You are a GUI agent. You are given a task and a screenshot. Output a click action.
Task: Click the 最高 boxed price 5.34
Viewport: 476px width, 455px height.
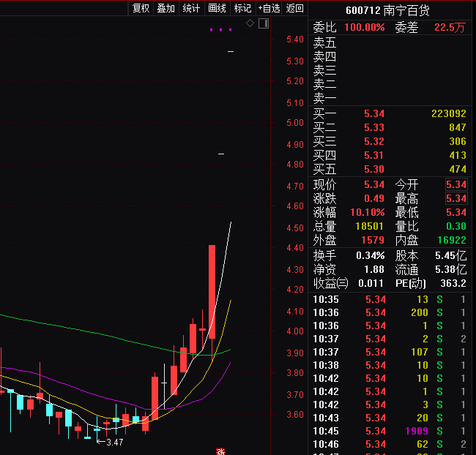(x=456, y=199)
